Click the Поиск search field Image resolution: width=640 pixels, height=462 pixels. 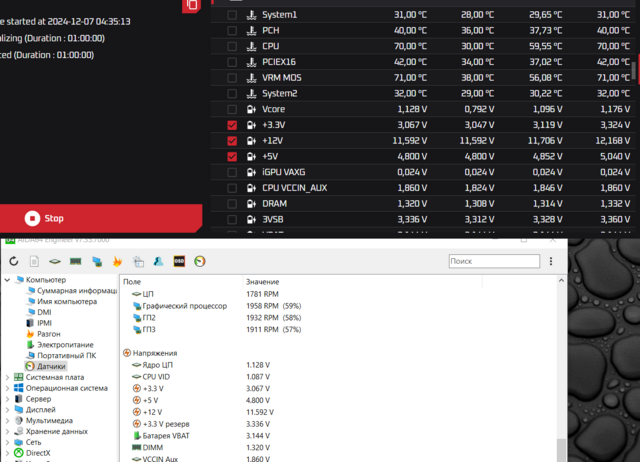[492, 261]
